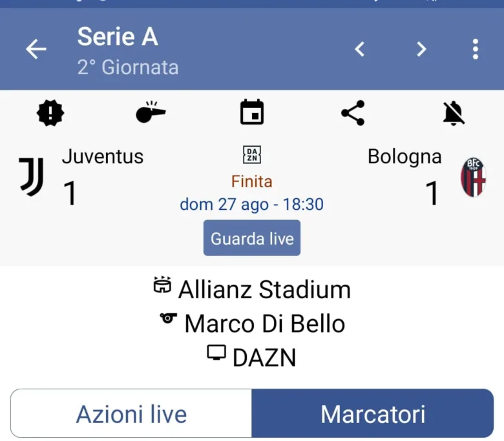The height and width of the screenshot is (441, 504).
Task: Tap Allianz Stadium venue row
Action: tap(252, 289)
